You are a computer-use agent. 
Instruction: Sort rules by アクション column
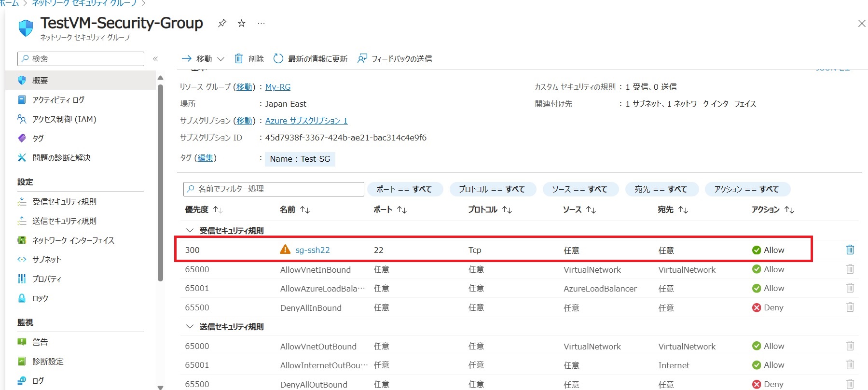773,209
